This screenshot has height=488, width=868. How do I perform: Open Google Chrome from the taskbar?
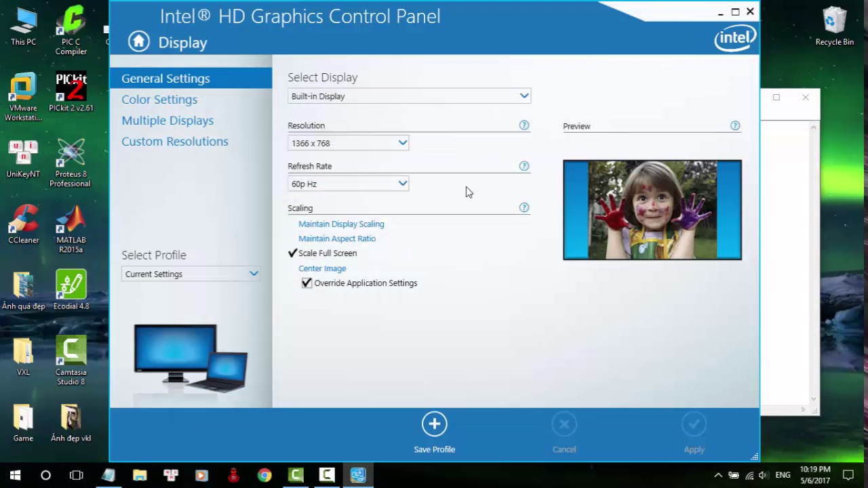pos(264,475)
